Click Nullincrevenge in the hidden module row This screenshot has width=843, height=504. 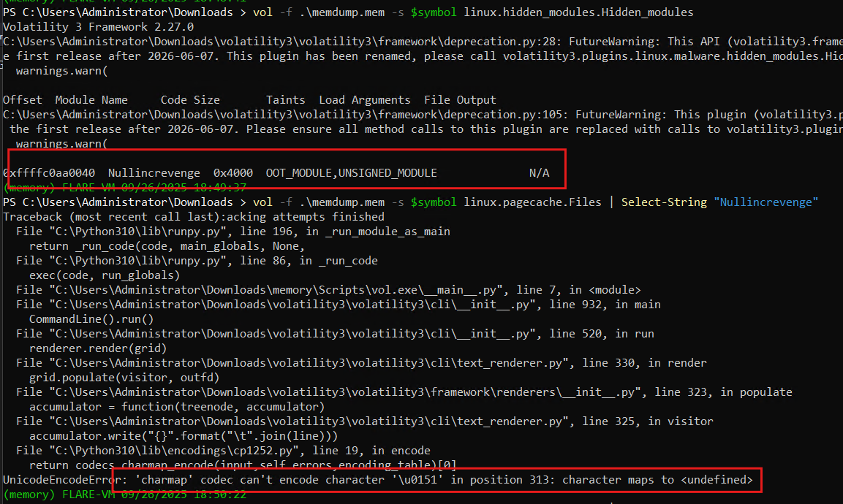coord(154,173)
